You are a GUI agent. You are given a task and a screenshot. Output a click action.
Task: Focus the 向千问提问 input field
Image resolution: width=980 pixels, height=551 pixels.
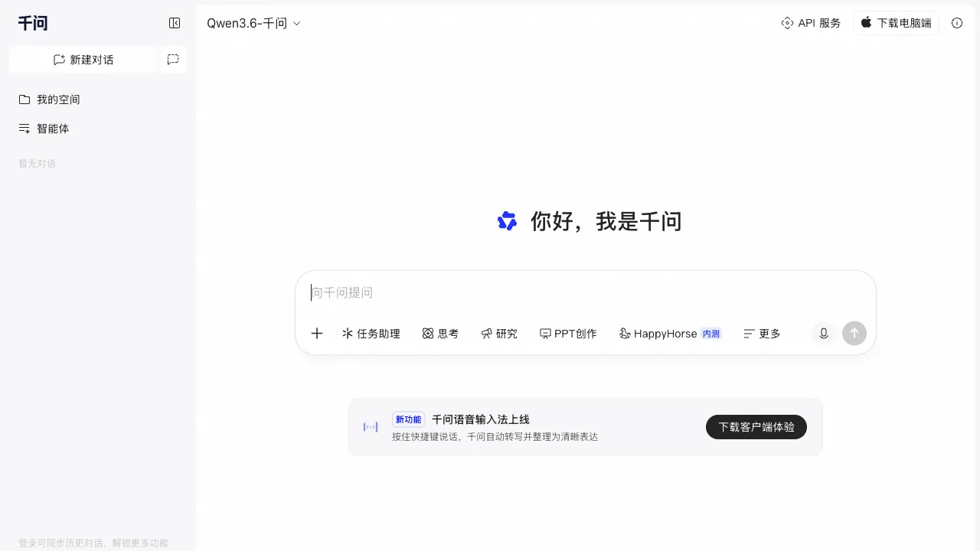coord(586,292)
